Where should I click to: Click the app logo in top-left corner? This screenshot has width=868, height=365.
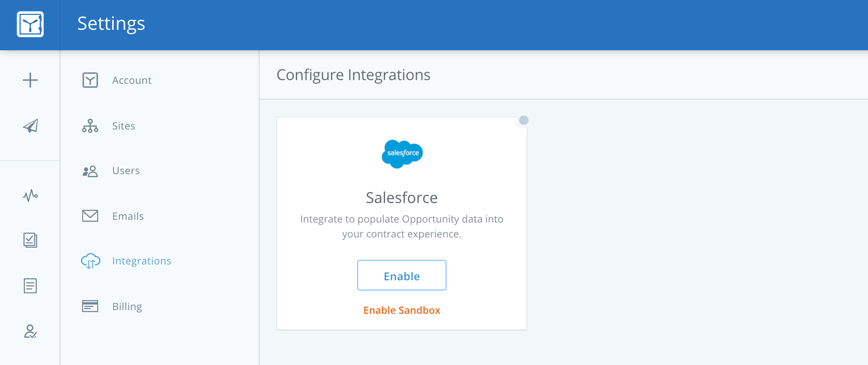pyautogui.click(x=30, y=24)
